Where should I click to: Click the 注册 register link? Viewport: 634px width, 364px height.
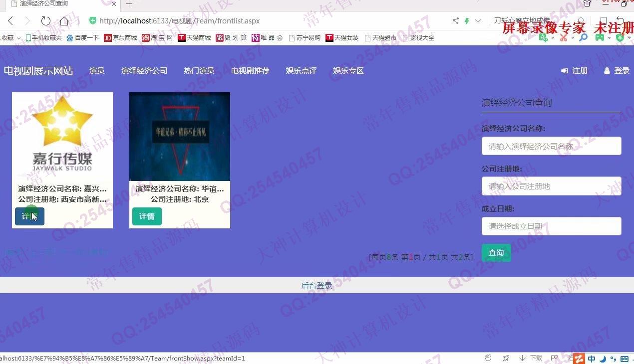coord(575,71)
